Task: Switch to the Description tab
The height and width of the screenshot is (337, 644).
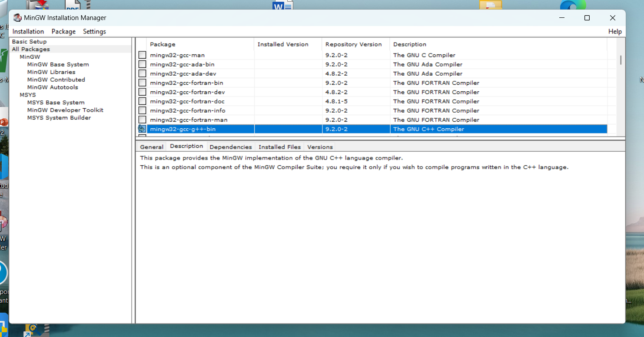Action: click(x=186, y=146)
